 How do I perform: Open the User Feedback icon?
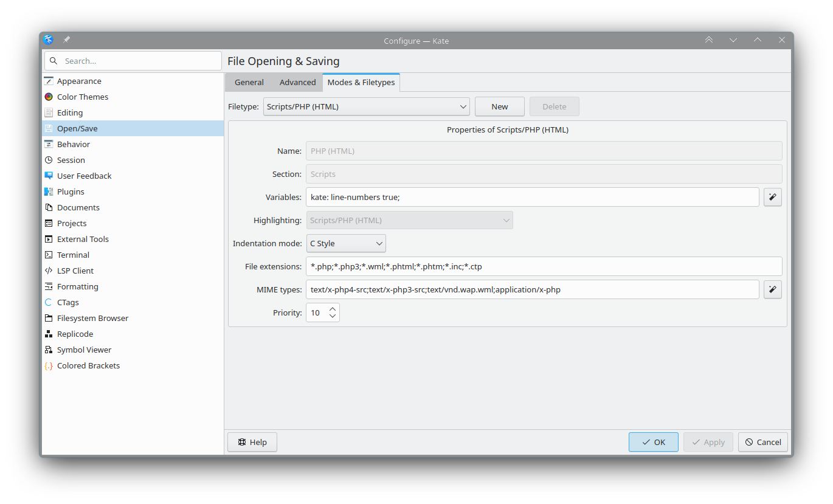(49, 176)
